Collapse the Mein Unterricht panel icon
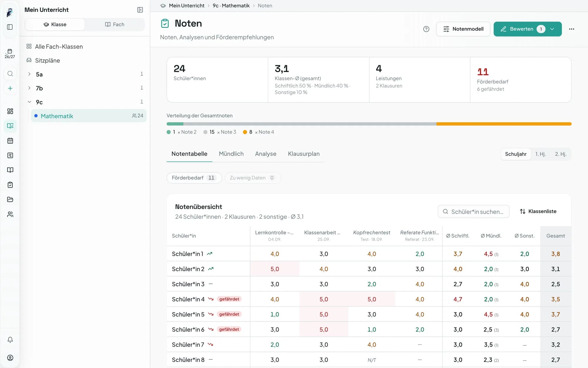This screenshot has width=588, height=368. (x=140, y=10)
